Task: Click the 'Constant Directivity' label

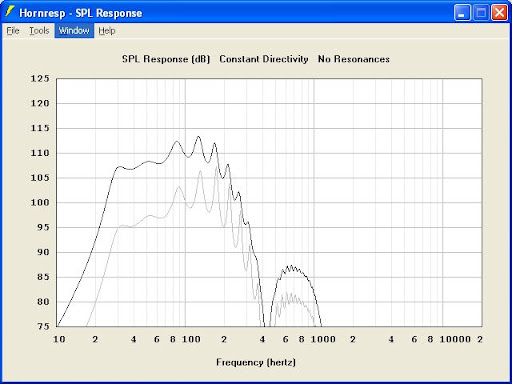Action: coord(264,59)
